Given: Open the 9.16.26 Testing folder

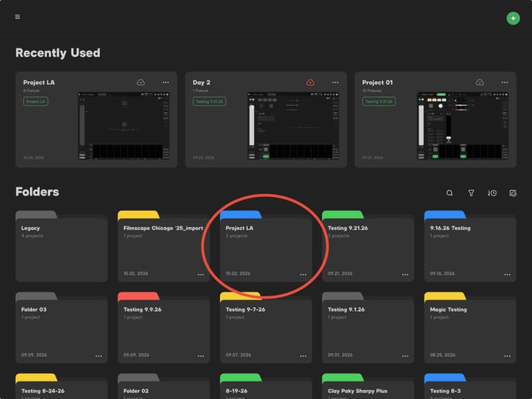Looking at the screenshot, I should click(470, 246).
